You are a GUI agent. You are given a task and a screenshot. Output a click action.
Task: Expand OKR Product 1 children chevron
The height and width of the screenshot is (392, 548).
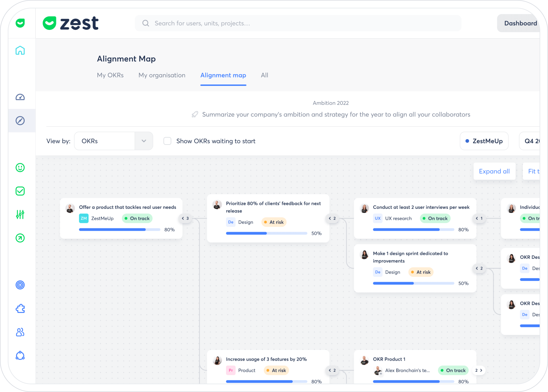(479, 370)
